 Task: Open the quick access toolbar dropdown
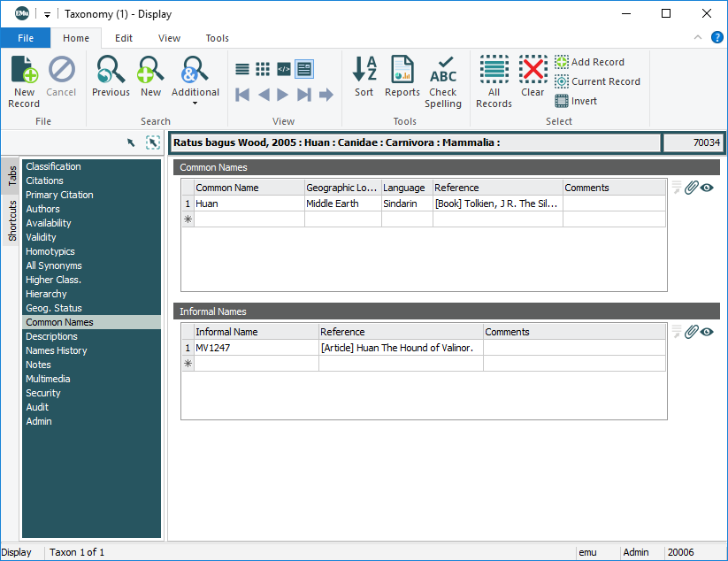coord(47,14)
